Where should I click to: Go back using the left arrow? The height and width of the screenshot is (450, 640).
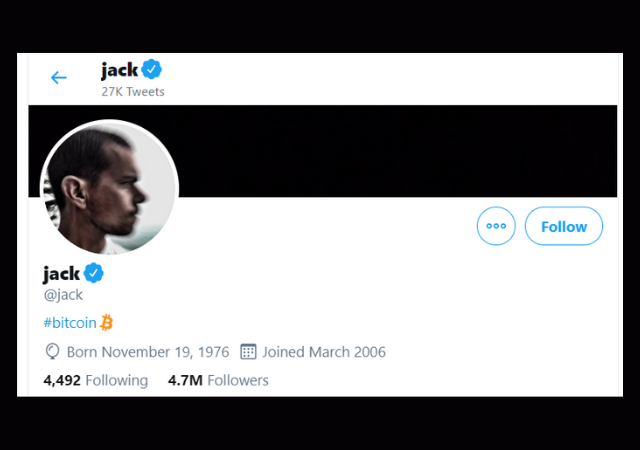[x=59, y=78]
